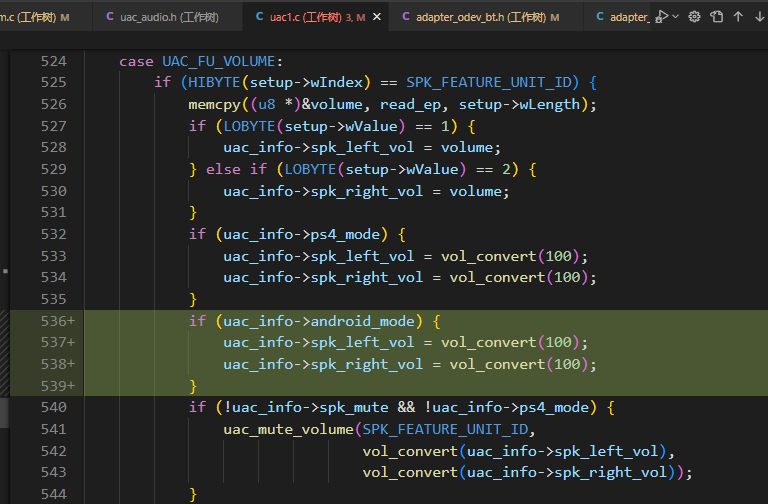The height and width of the screenshot is (504, 768).
Task: Click the Open File icon in editor toolbar
Action: pyautogui.click(x=717, y=17)
